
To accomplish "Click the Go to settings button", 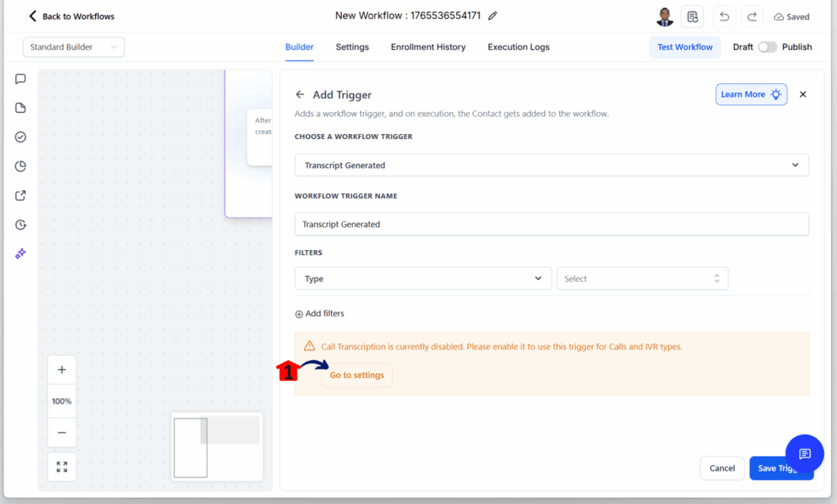I will (x=356, y=375).
